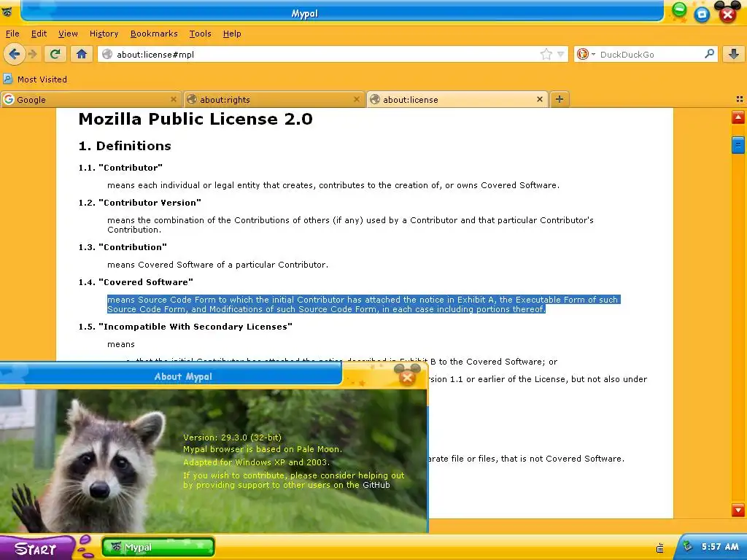Click the Mypal raccoon icon in title bar
The height and width of the screenshot is (560, 747).
(x=7, y=12)
